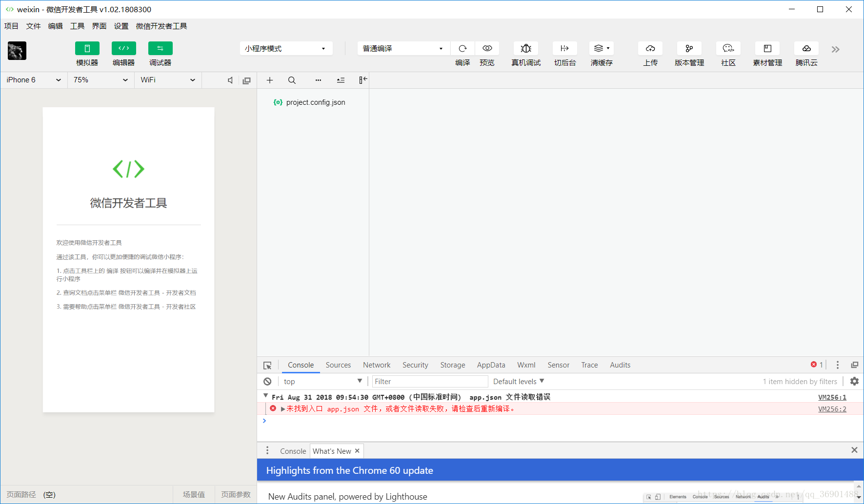864x504 pixels.
Task: Close the What's New drawer tab
Action: coord(357,451)
